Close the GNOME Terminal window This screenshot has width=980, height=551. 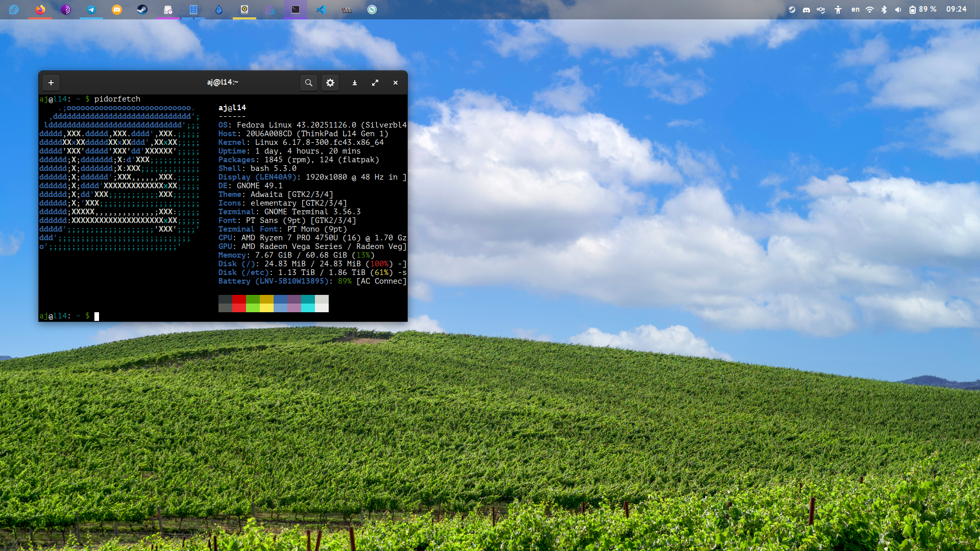coord(396,83)
